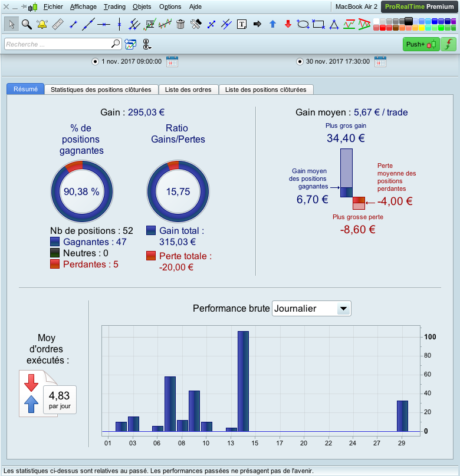Screen dimensions: 460x476
Task: Open the new chart window icon
Action: (x=130, y=44)
